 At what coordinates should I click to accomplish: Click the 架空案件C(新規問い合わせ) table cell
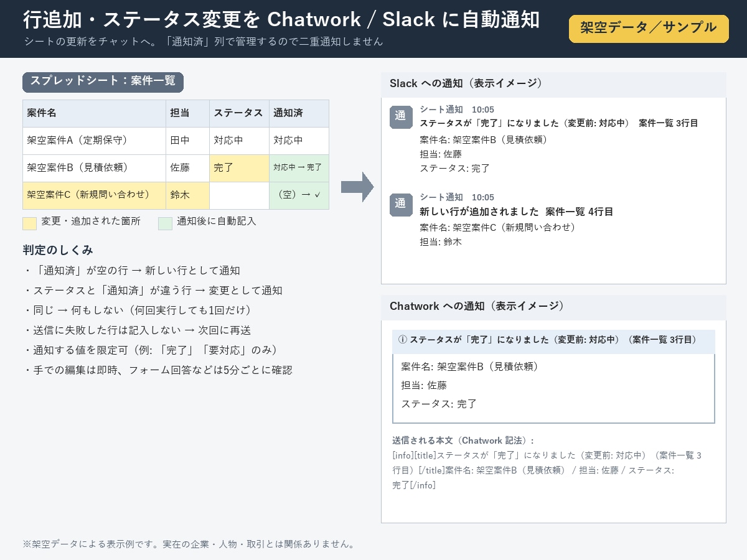coord(94,195)
